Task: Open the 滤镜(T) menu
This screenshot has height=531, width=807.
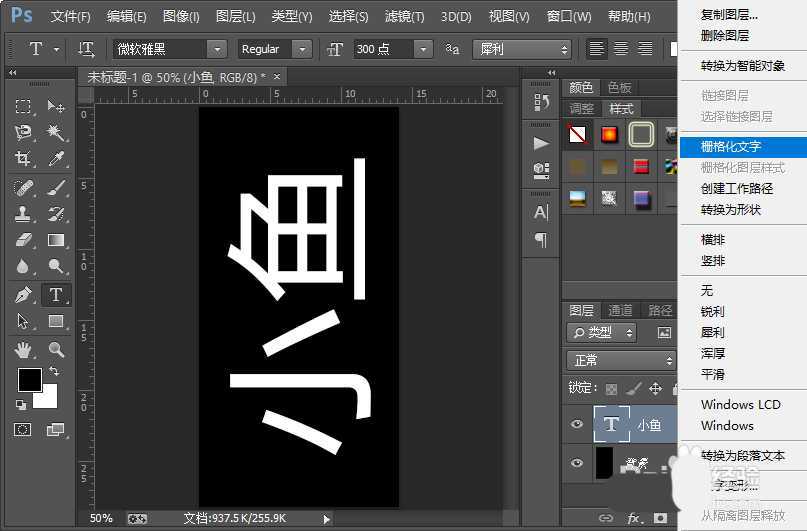Action: point(406,17)
